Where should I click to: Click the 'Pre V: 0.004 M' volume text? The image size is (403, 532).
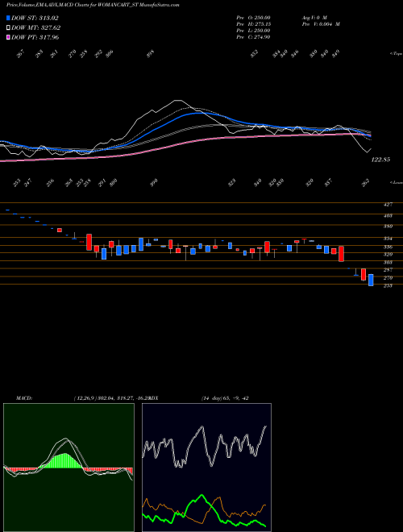[x=321, y=24]
